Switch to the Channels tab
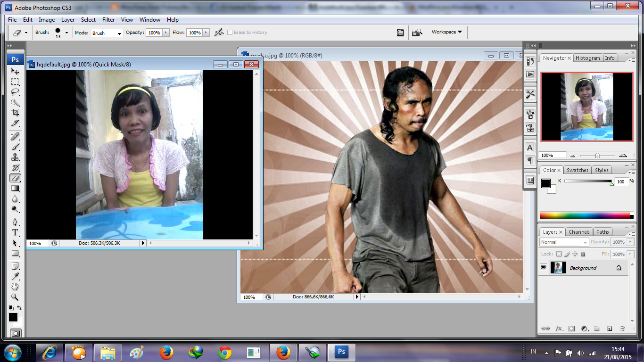Viewport: 644px width, 362px height. [579, 232]
